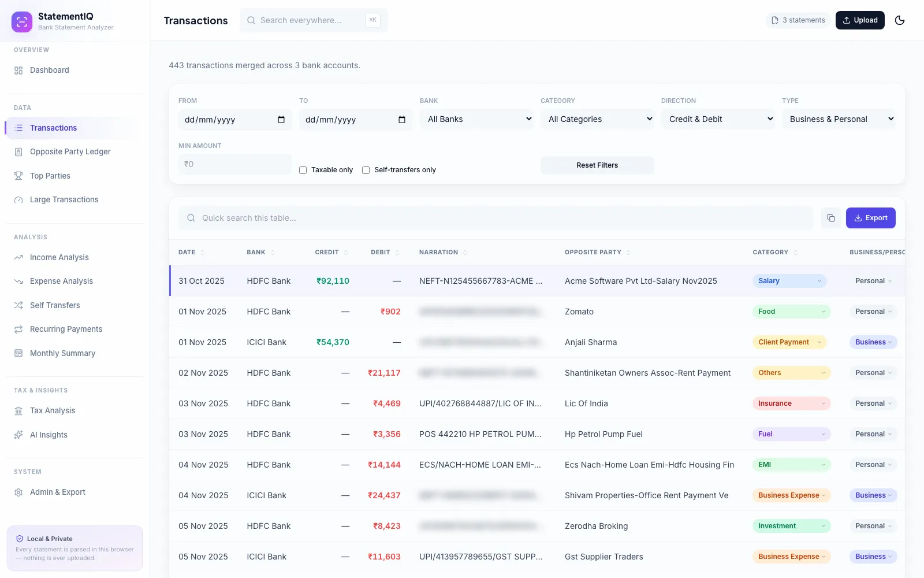Change the Business type dropdown for Anjali Sharma
The image size is (924, 578).
click(x=873, y=342)
